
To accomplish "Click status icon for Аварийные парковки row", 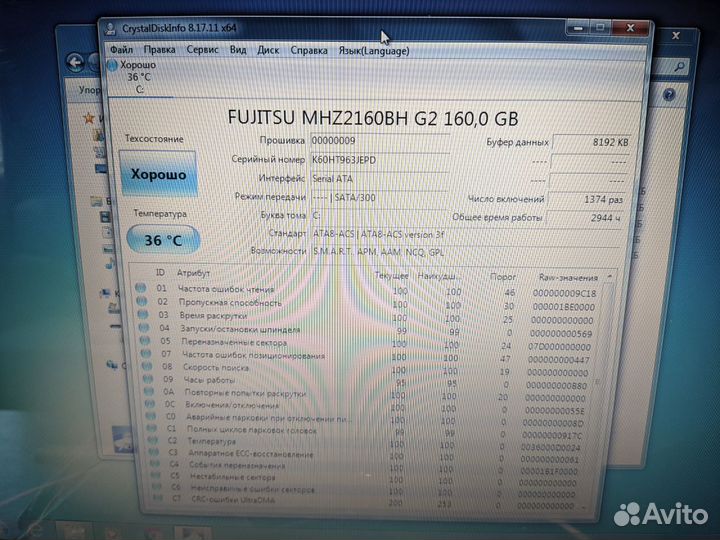I will tap(151, 416).
